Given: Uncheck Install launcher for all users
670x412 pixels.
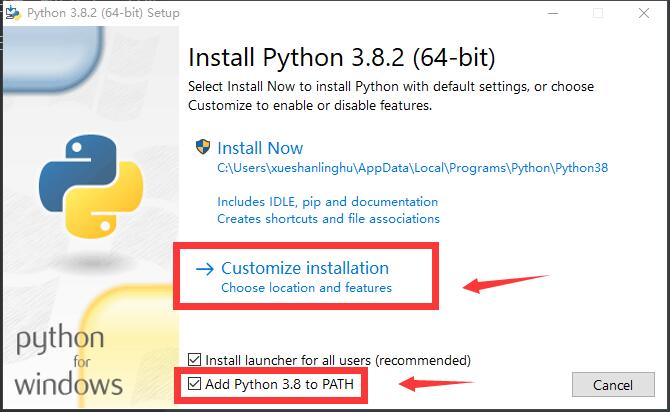Looking at the screenshot, I should (194, 359).
